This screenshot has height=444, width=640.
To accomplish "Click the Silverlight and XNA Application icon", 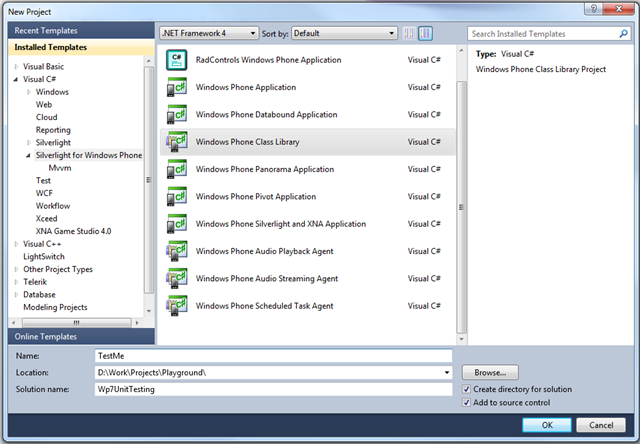I will pyautogui.click(x=177, y=224).
